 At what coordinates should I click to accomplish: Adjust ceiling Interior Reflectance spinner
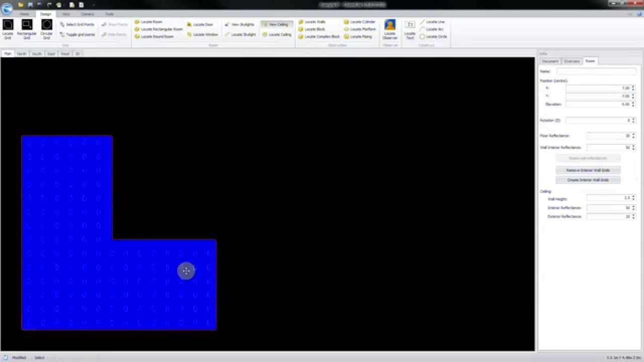click(633, 208)
